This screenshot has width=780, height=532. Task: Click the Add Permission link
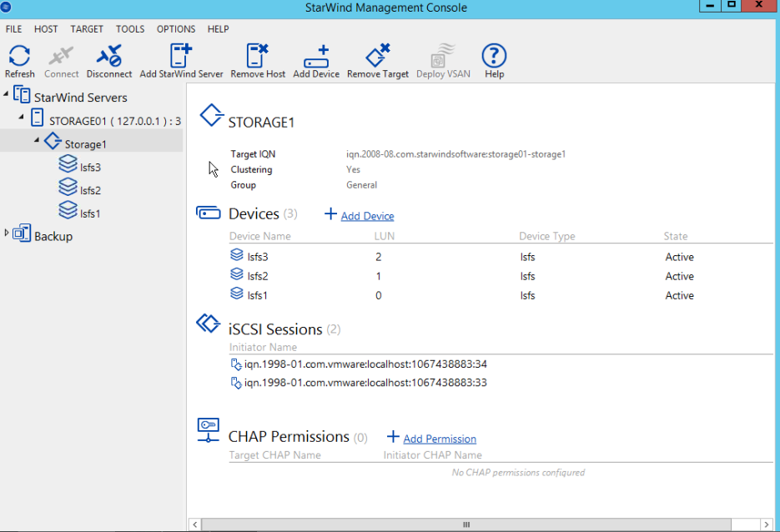pyautogui.click(x=440, y=439)
